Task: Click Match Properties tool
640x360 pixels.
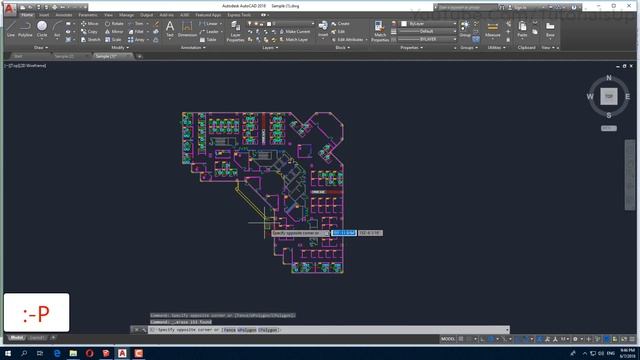Action: click(380, 31)
